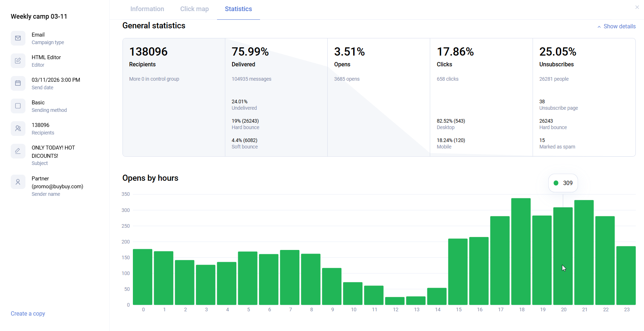This screenshot has width=644, height=331.
Task: Click the calendar Send date icon
Action: point(18,84)
